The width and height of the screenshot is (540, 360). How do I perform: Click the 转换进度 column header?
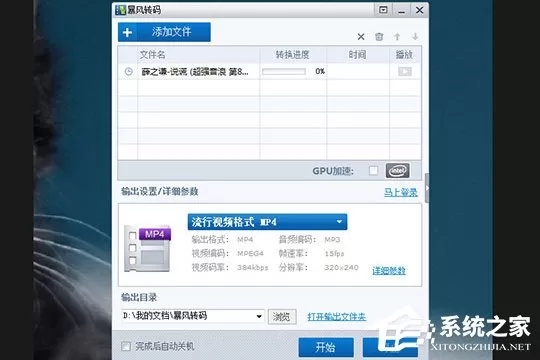click(293, 54)
